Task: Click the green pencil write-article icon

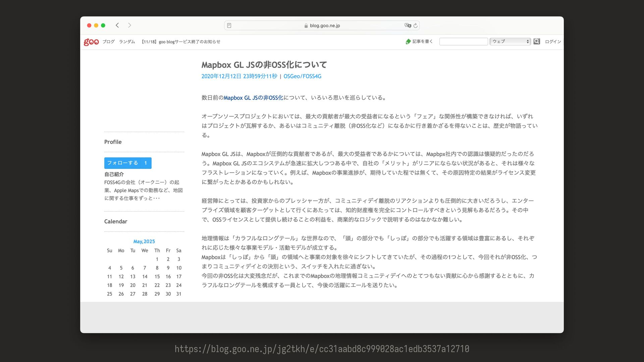Action: (408, 42)
